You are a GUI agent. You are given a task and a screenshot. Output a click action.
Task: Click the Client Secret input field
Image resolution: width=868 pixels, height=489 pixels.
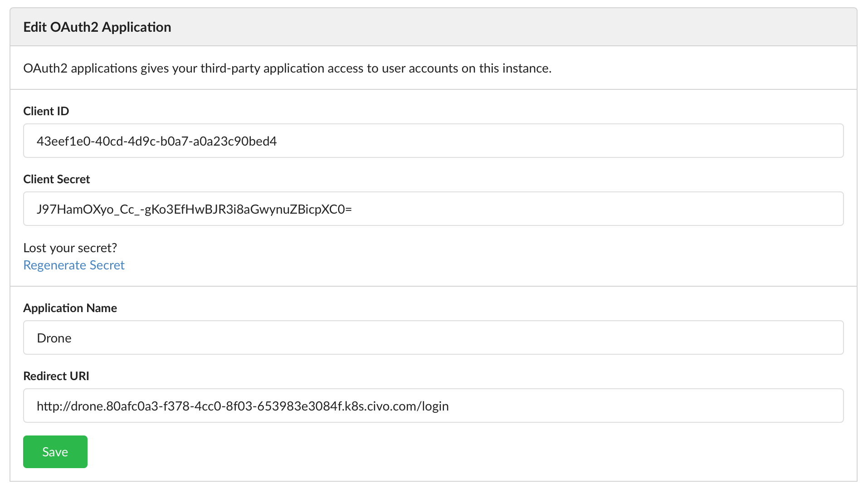[x=433, y=209]
